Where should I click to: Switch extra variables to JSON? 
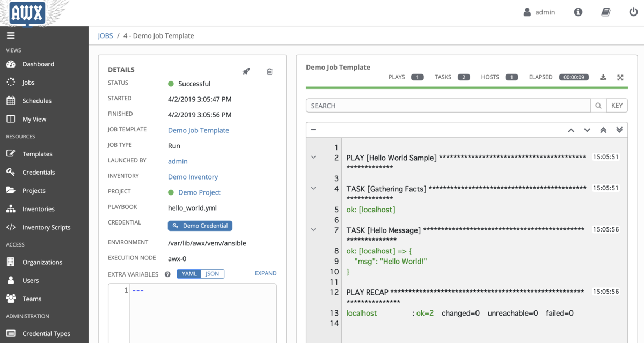pos(213,274)
